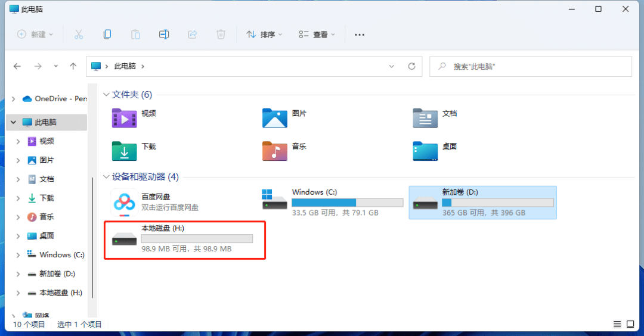Go up one level with Up arrow
Image resolution: width=644 pixels, height=336 pixels.
(x=73, y=66)
